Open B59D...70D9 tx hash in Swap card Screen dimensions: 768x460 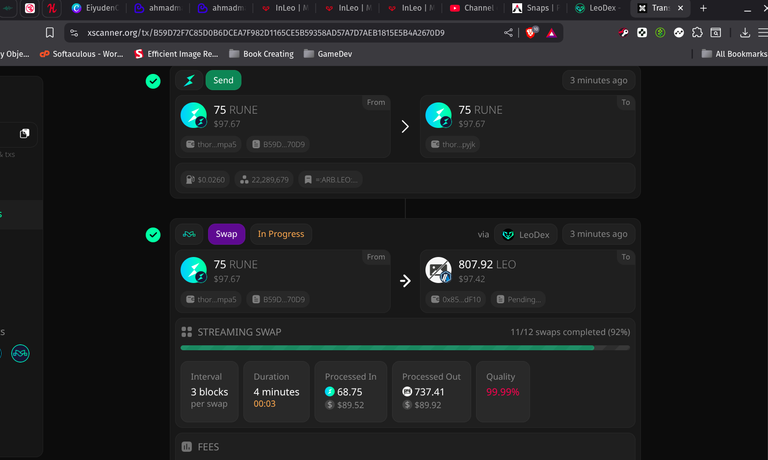point(278,299)
